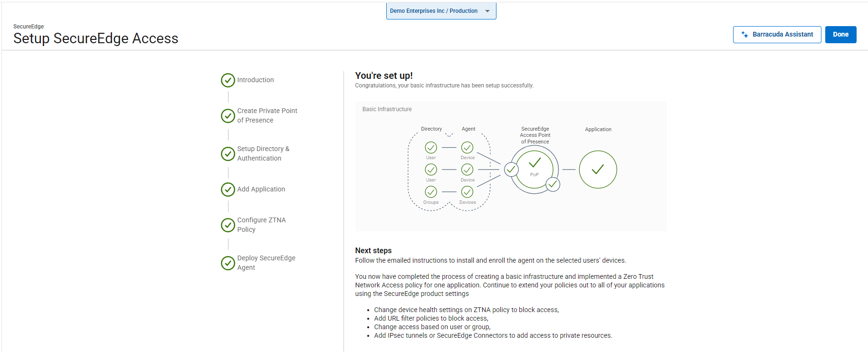Image resolution: width=868 pixels, height=352 pixels.
Task: Click the sparkle icon on Barracuda Assistant
Action: click(x=744, y=35)
